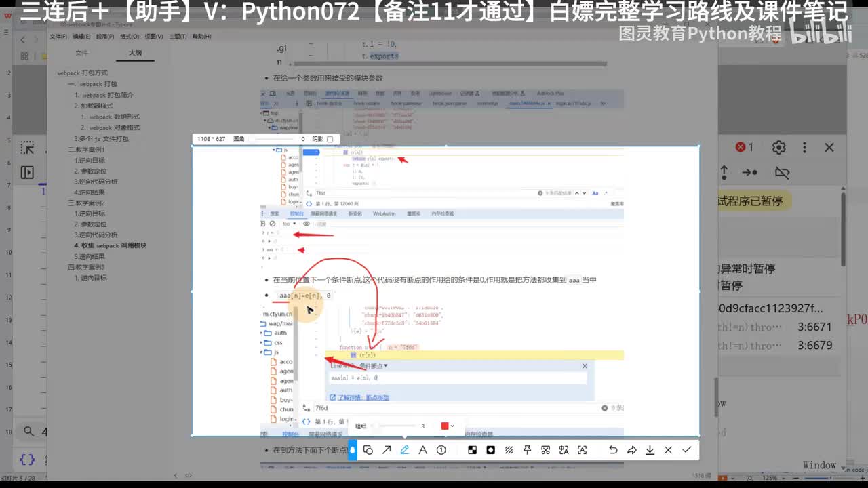This screenshot has height=488, width=868.
Task: Open the 主题(T) menu in Typora
Action: coord(178,37)
